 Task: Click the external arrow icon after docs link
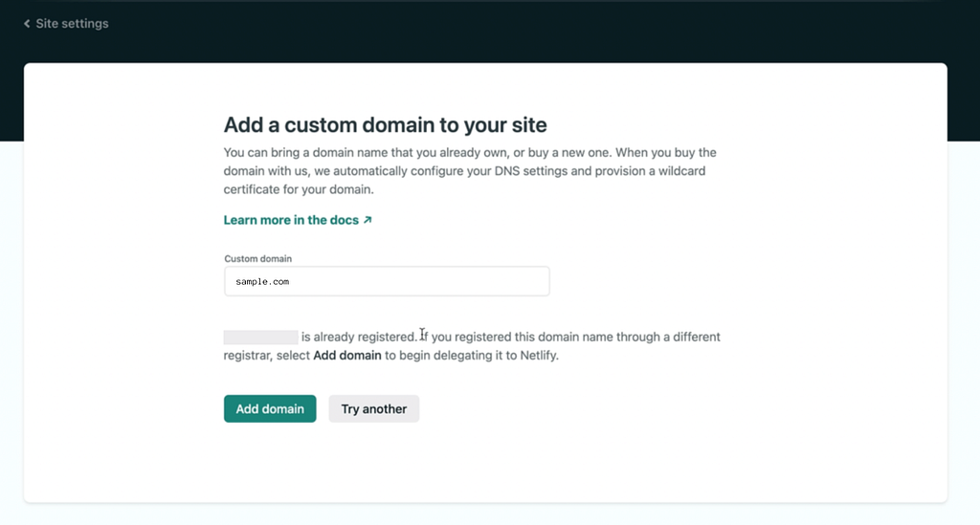(367, 220)
